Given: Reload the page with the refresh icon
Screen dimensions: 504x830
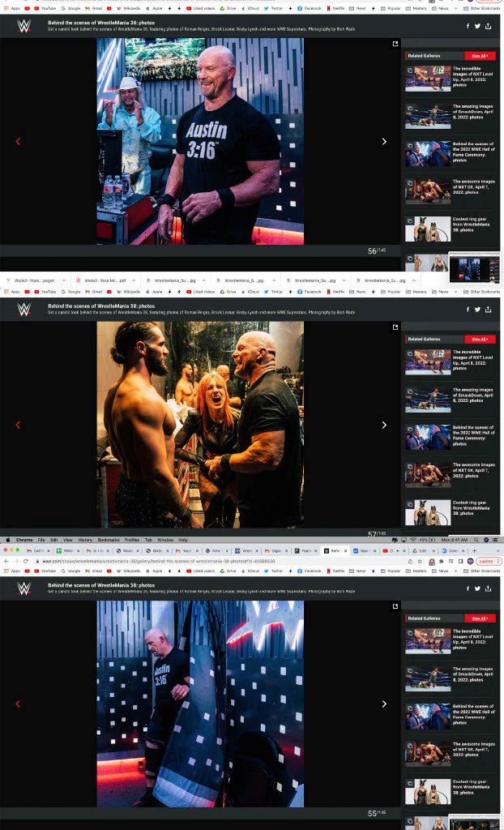Looking at the screenshot, I should tap(25, 561).
